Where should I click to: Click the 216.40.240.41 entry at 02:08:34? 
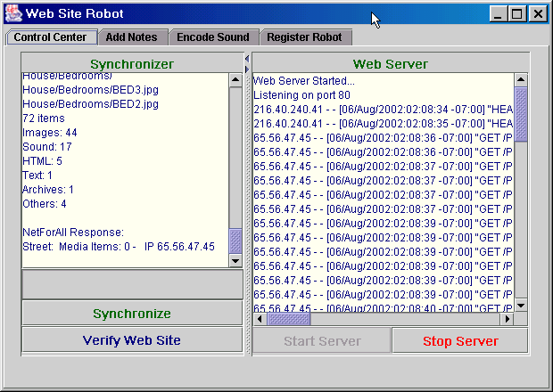(x=383, y=110)
